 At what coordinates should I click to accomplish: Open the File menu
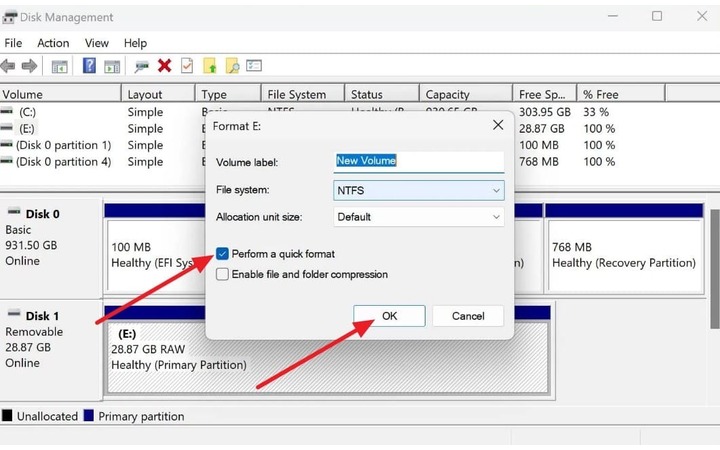click(x=13, y=43)
